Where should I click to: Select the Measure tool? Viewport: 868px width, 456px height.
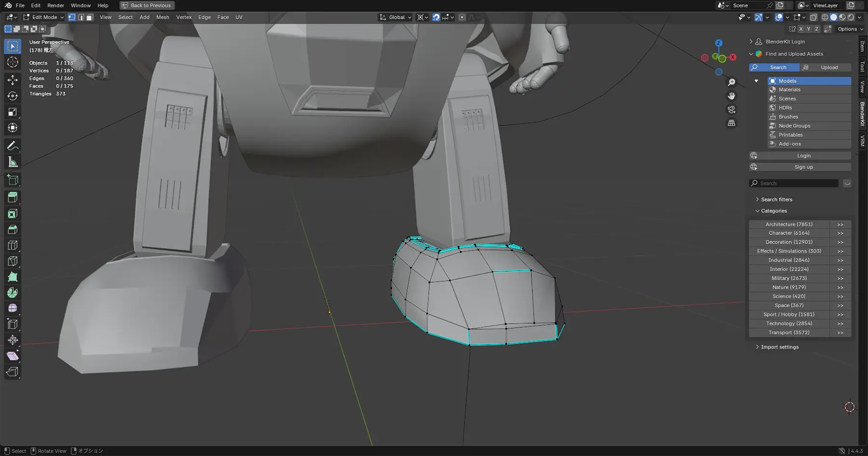[x=12, y=161]
